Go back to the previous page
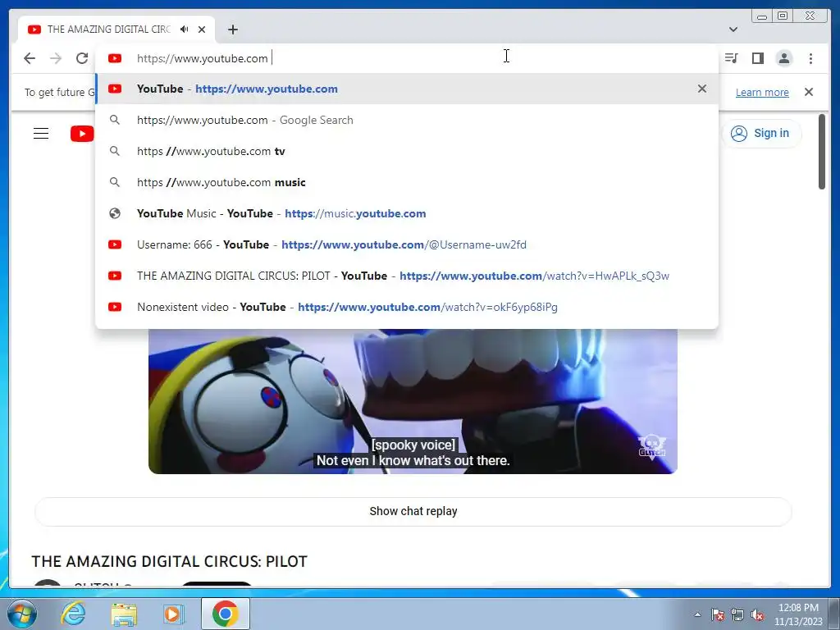 (30, 58)
